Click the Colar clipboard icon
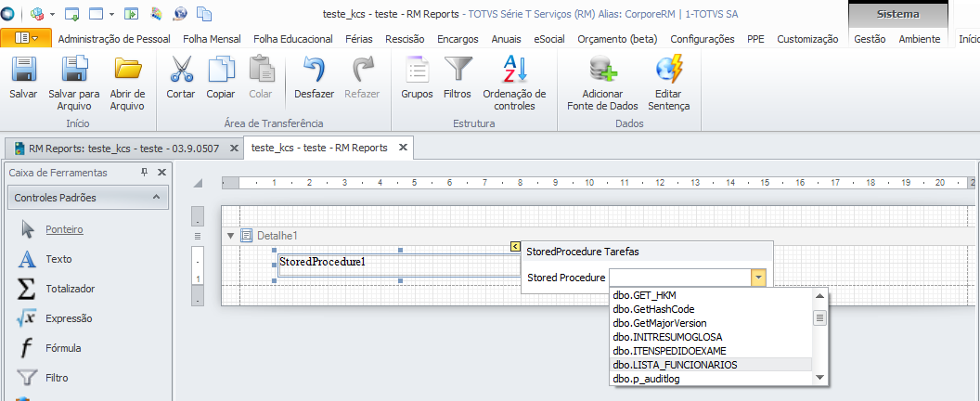This screenshot has width=980, height=401. [x=261, y=69]
